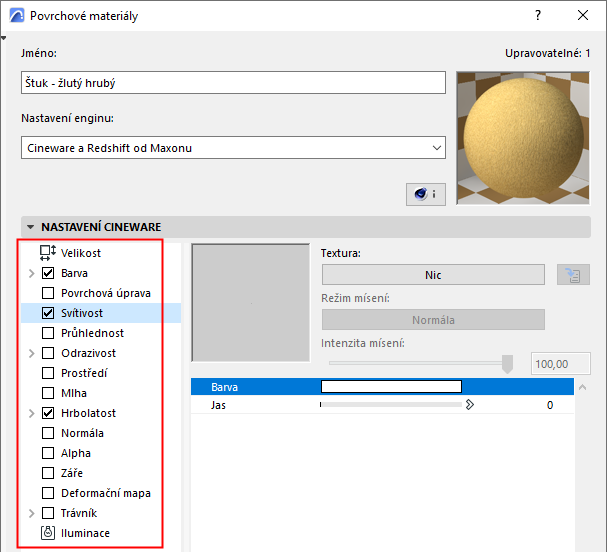The width and height of the screenshot is (607, 552).
Task: Enable the Povrchová úprava checkbox
Action: click(x=48, y=293)
